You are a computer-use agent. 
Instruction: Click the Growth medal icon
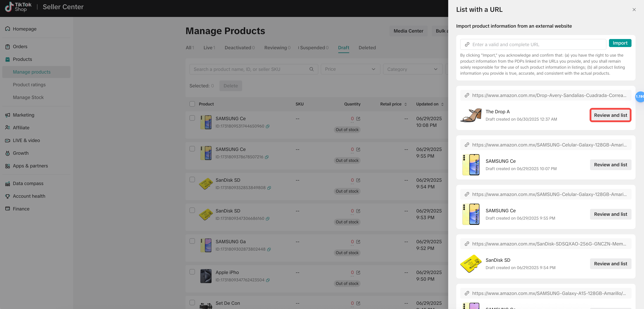click(8, 153)
